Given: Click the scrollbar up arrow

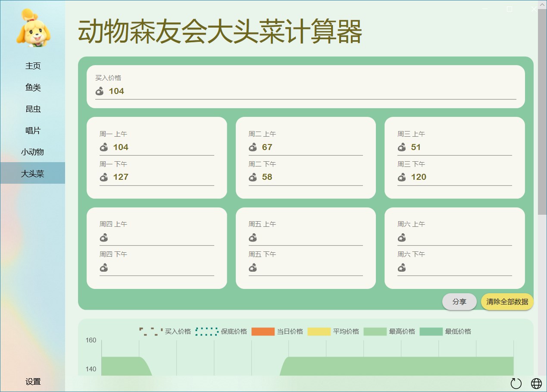Looking at the screenshot, I should (542, 4).
